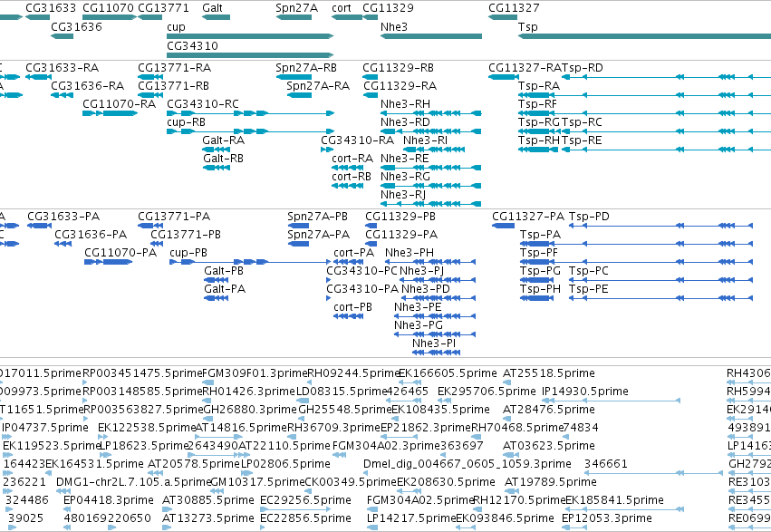Click the cort gene arrow
The image size is (771, 532).
(x=347, y=17)
